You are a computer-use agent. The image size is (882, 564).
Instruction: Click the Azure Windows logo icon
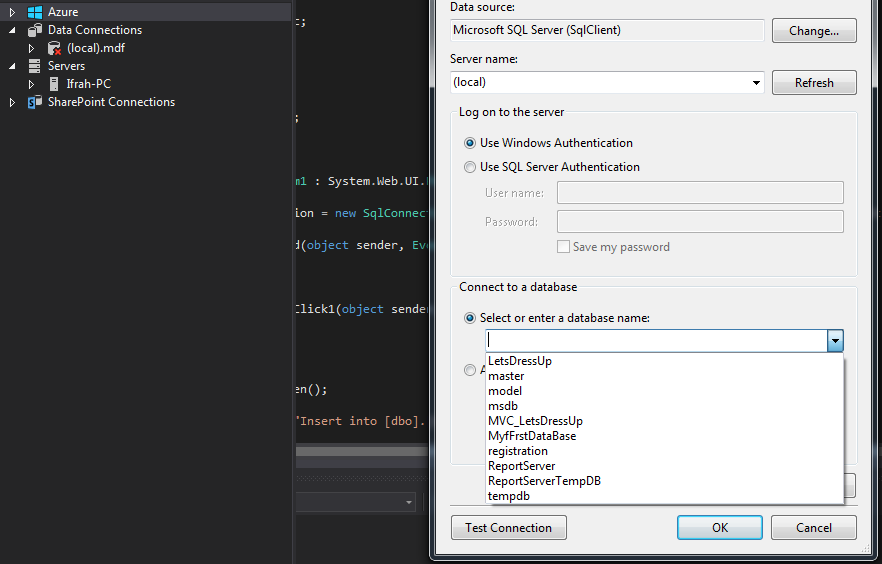pyautogui.click(x=35, y=12)
